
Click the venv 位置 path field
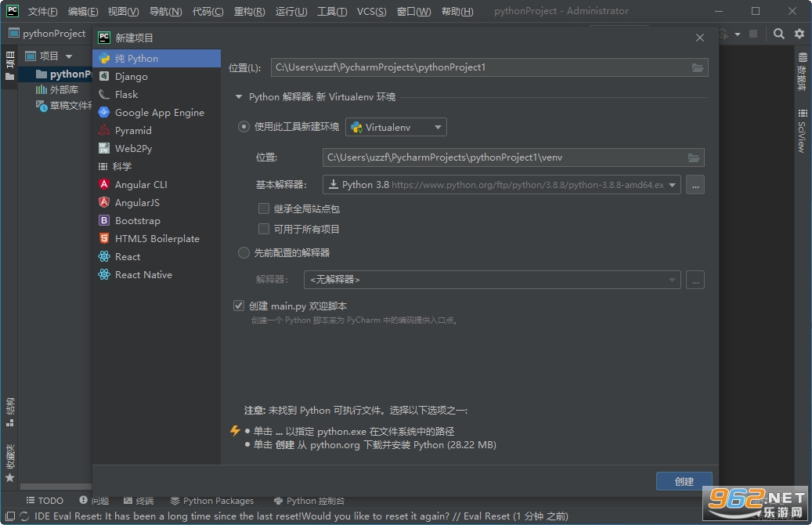[x=513, y=157]
